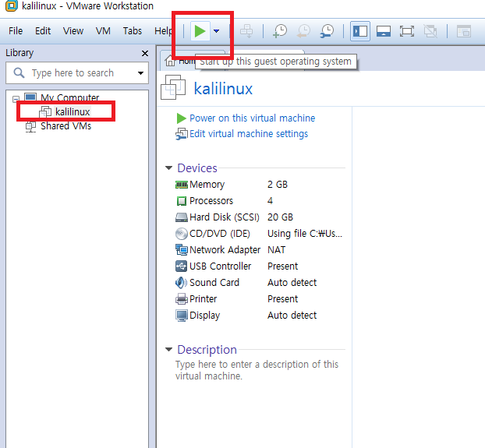Select Shared VMs in the library
Image resolution: width=485 pixels, height=448 pixels.
point(65,126)
